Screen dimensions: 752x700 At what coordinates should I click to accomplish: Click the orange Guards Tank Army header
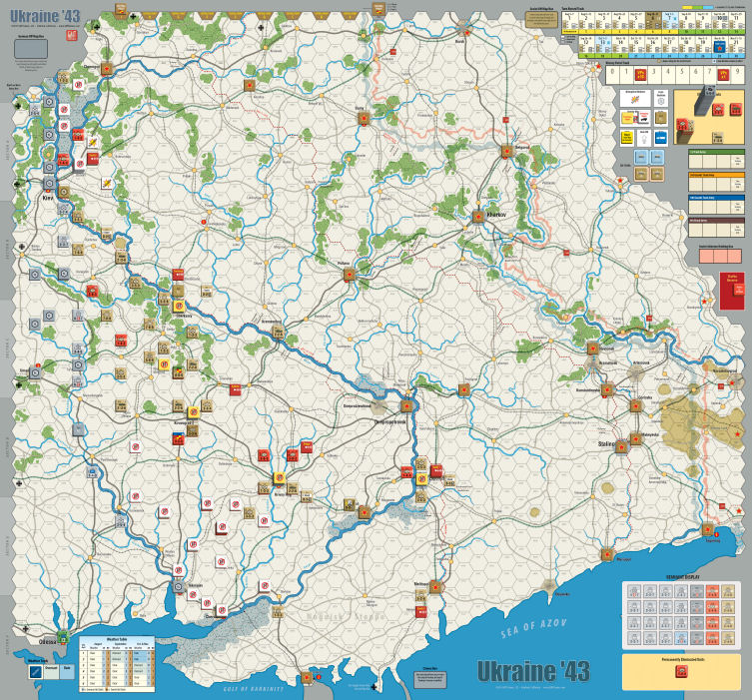tap(716, 175)
